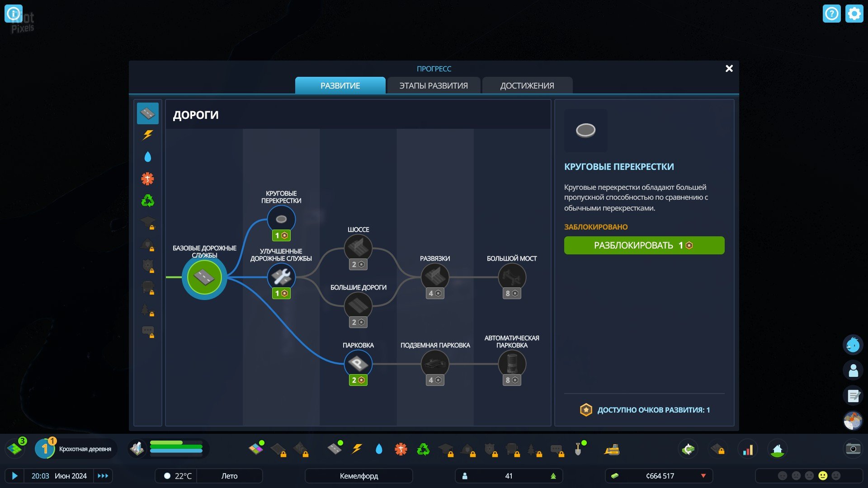Click the Parking (Парковка) node icon
This screenshot has height=488, width=868.
click(358, 364)
